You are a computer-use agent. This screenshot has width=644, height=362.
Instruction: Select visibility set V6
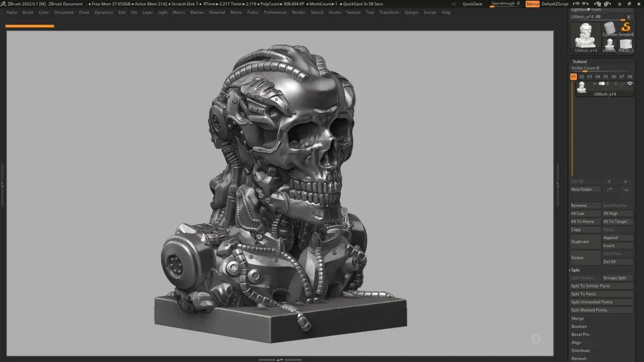point(613,77)
